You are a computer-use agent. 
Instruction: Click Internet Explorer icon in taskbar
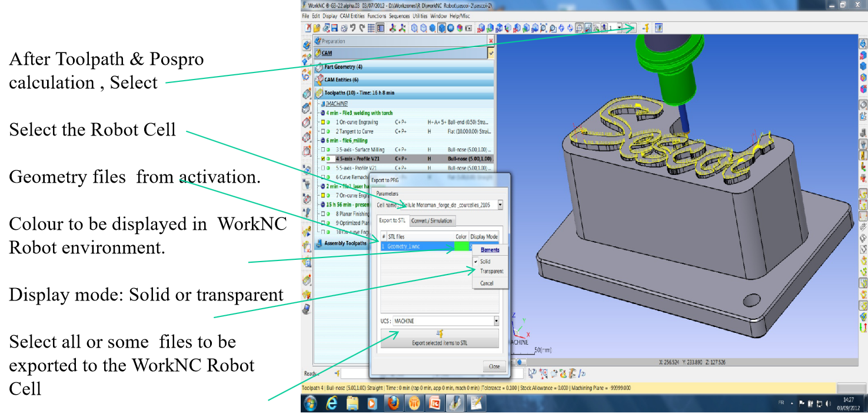(x=332, y=403)
